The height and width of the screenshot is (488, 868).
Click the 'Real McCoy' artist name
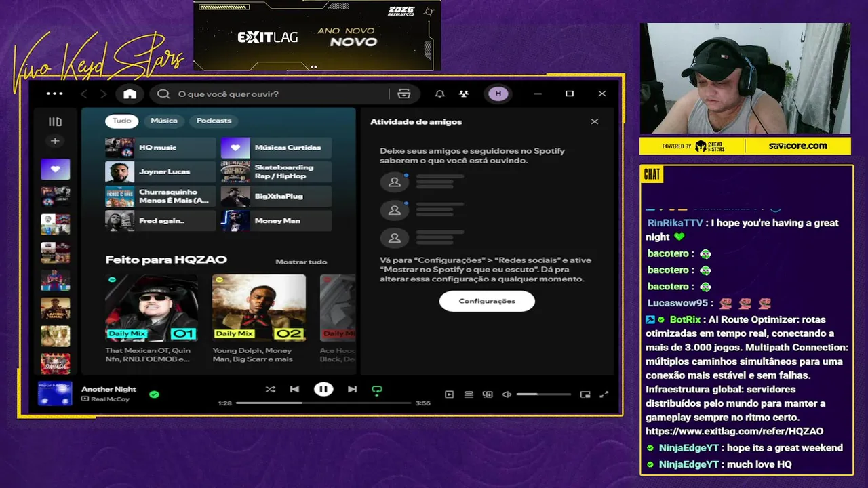[110, 399]
